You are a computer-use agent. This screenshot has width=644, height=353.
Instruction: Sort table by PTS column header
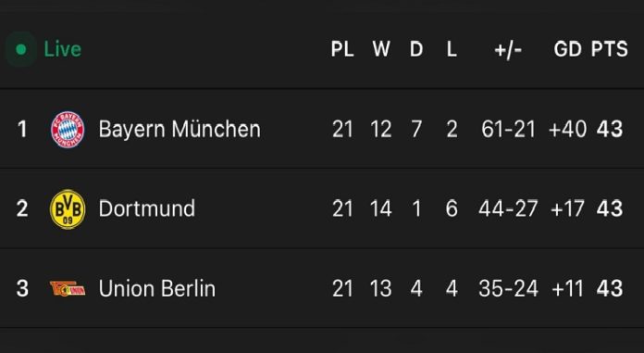pos(610,49)
